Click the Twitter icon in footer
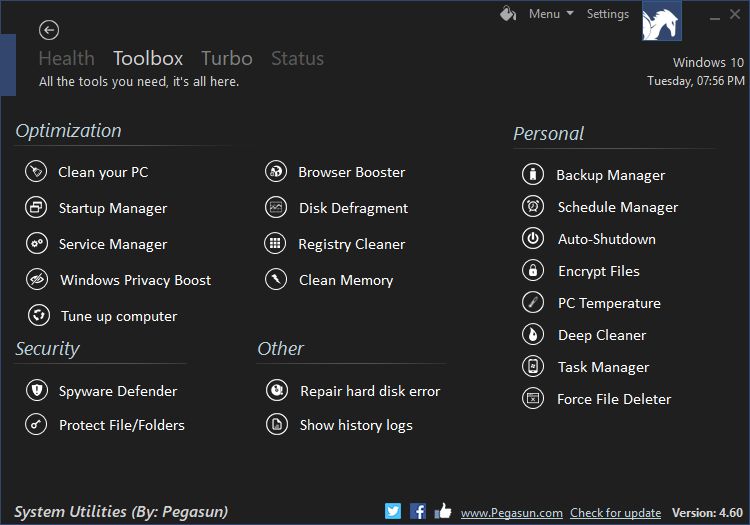750x525 pixels. (x=393, y=511)
